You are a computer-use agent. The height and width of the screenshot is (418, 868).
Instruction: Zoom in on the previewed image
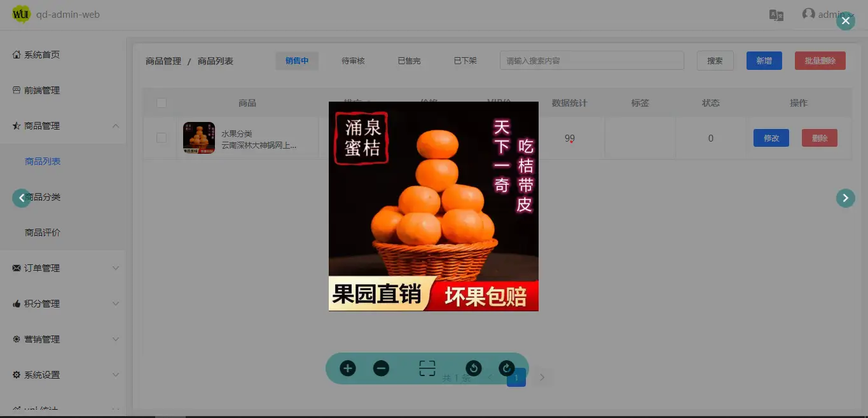(x=348, y=368)
